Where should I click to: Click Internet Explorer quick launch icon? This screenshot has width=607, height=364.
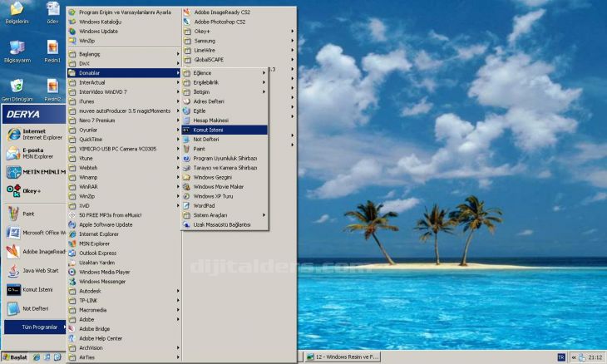37,357
